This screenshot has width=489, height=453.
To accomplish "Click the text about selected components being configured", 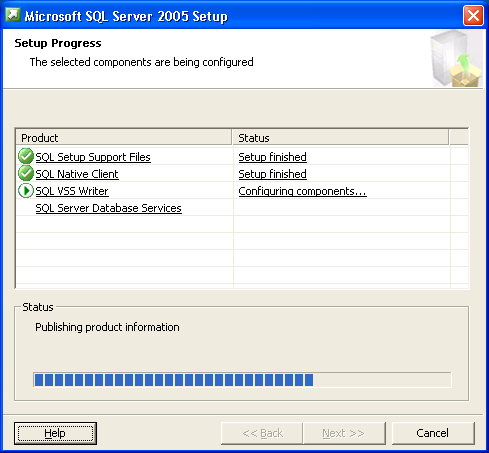I will 142,62.
